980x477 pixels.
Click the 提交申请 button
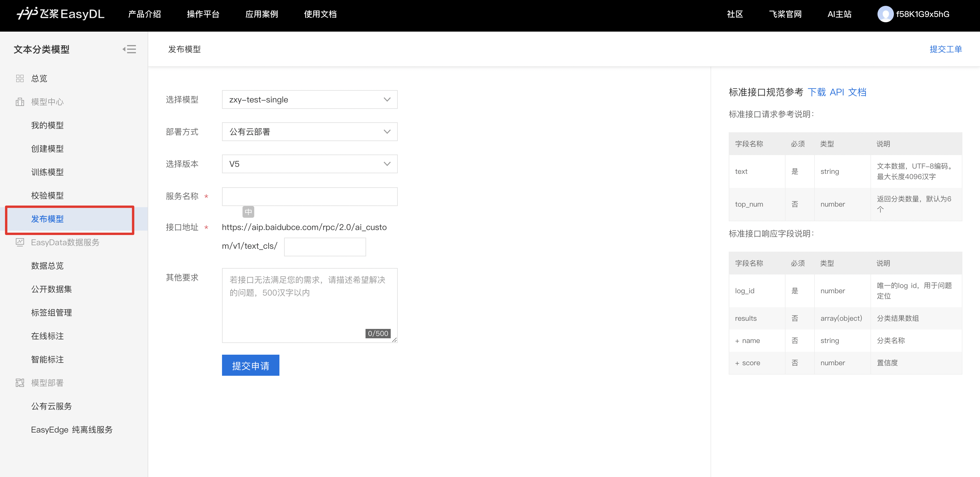(x=251, y=366)
